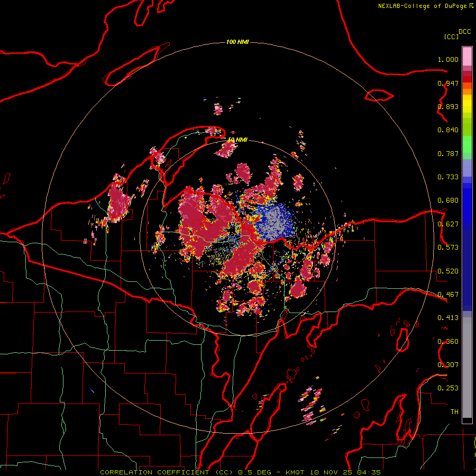
Task: Select the 0.680 scale value
Action: point(448,200)
